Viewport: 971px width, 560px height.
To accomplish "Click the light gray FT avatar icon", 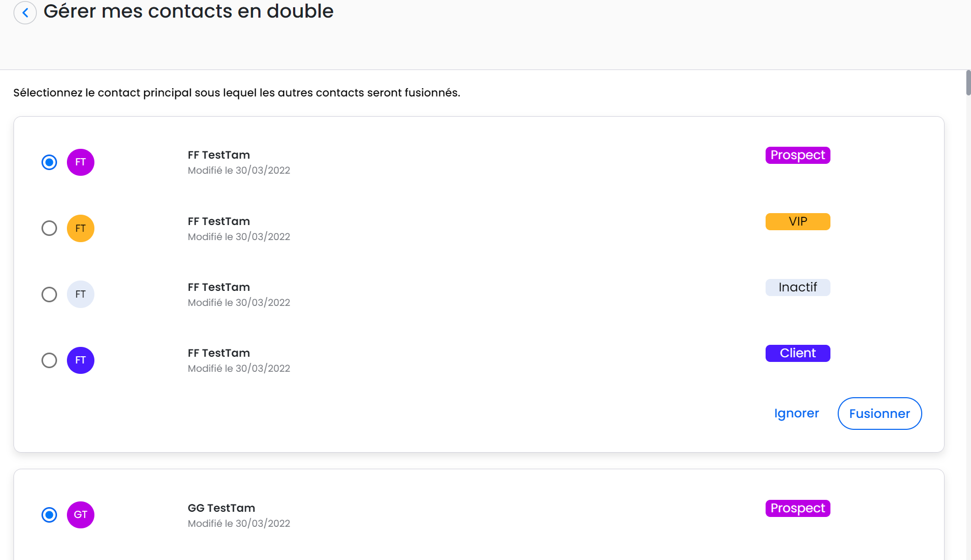I will tap(80, 294).
